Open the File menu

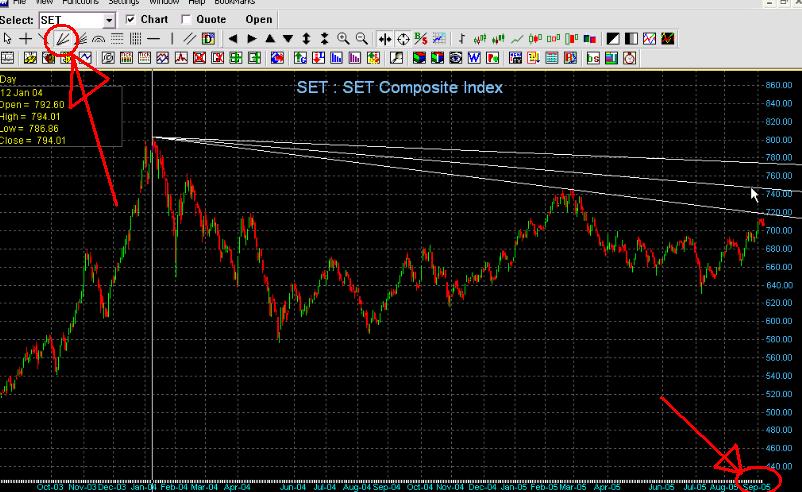click(x=19, y=2)
